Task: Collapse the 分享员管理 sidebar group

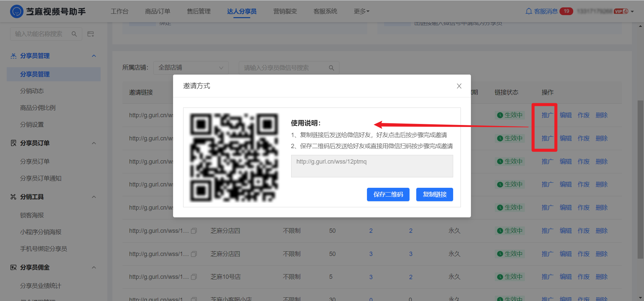Action: (x=94, y=56)
